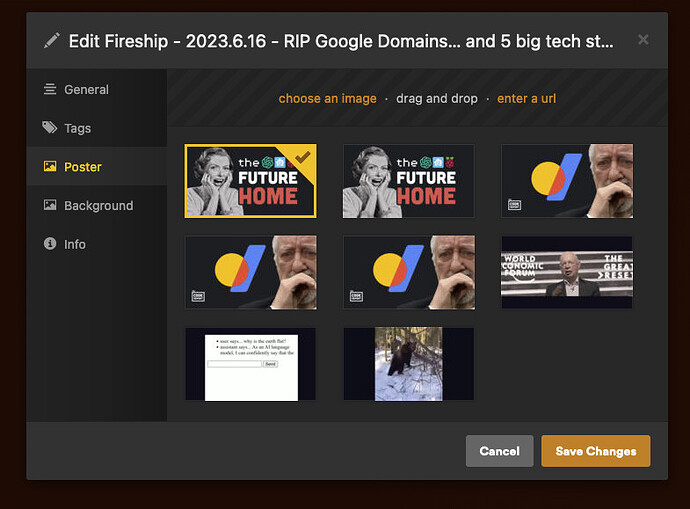Image resolution: width=690 pixels, height=509 pixels.
Task: Select the Poster tab
Action: (96, 167)
